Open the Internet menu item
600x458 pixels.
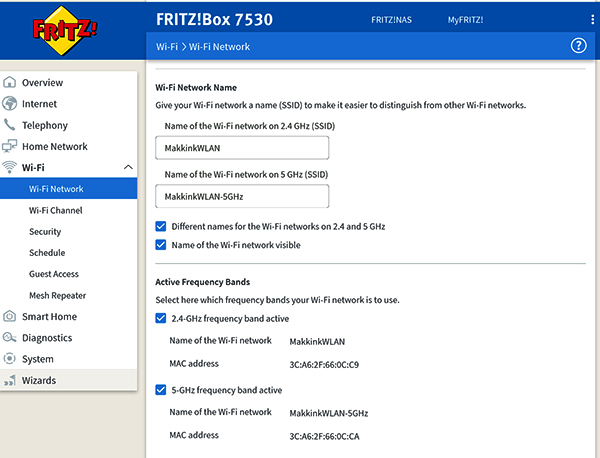(39, 104)
